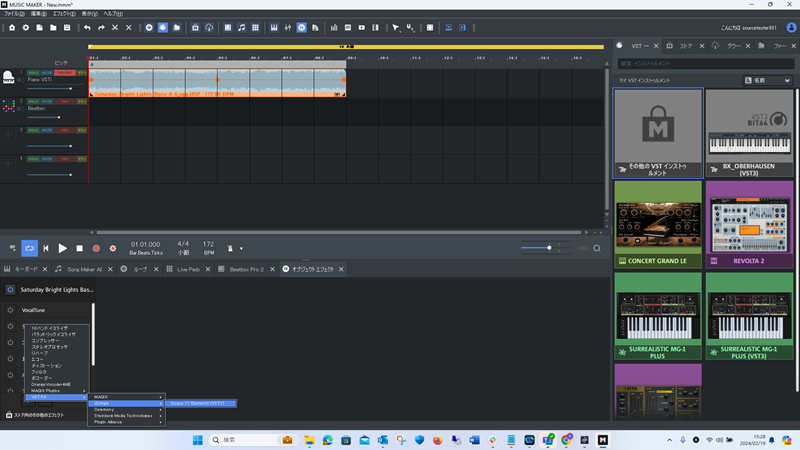The width and height of the screenshot is (800, 450).
Task: Click the user account avatar icon
Action: coord(791,28)
